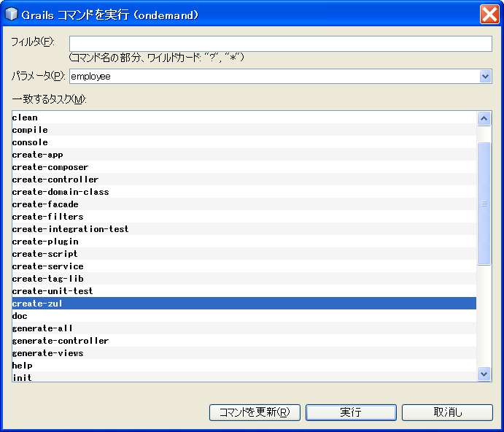Select the compile task
504x432 pixels.
click(244, 130)
